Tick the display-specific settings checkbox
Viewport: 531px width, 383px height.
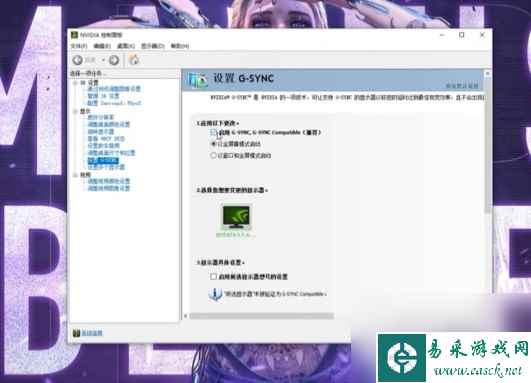(213, 277)
